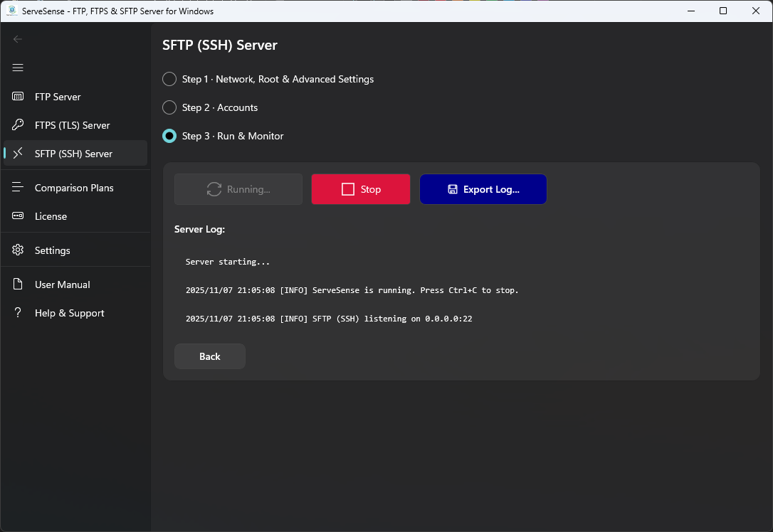The height and width of the screenshot is (532, 773).
Task: Click log line 'SFTP (SSH) listening on 0.0.0.0:22'
Action: click(x=329, y=319)
